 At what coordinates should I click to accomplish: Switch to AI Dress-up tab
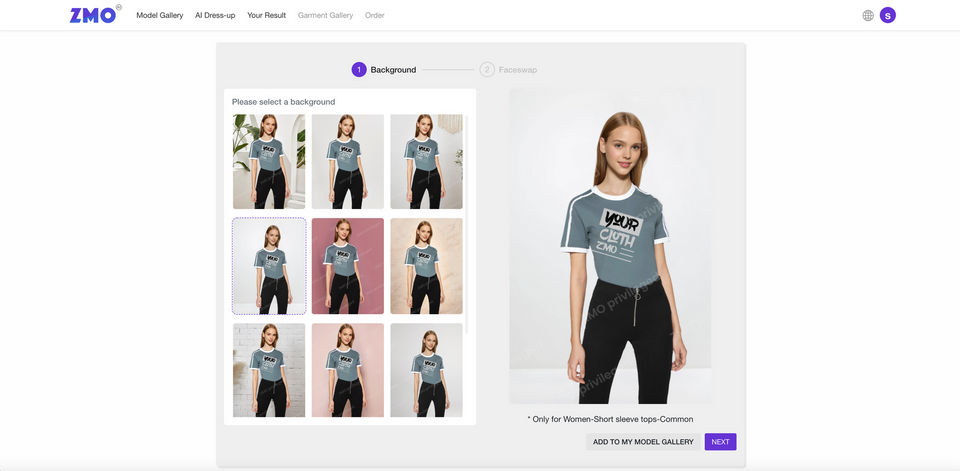tap(215, 15)
